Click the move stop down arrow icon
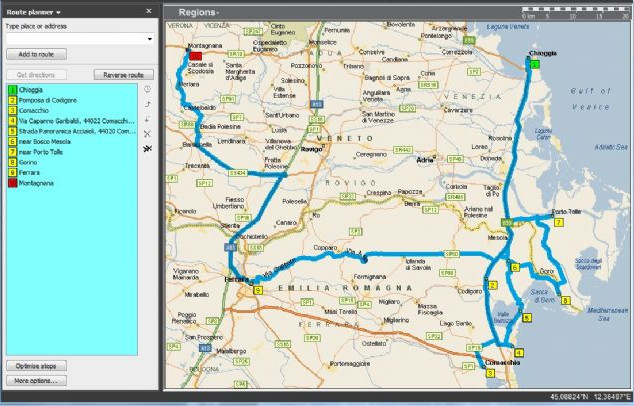Screen dimensions: 634x406 click(x=147, y=118)
